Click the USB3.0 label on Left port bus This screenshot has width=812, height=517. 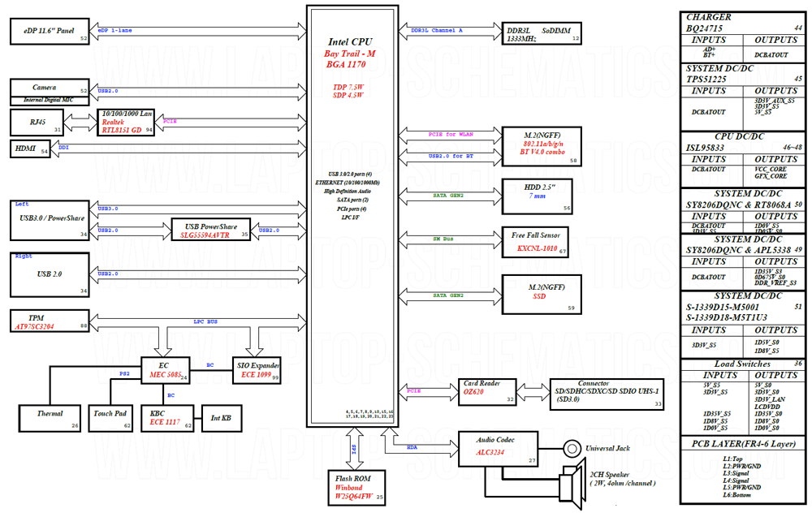pyautogui.click(x=108, y=209)
